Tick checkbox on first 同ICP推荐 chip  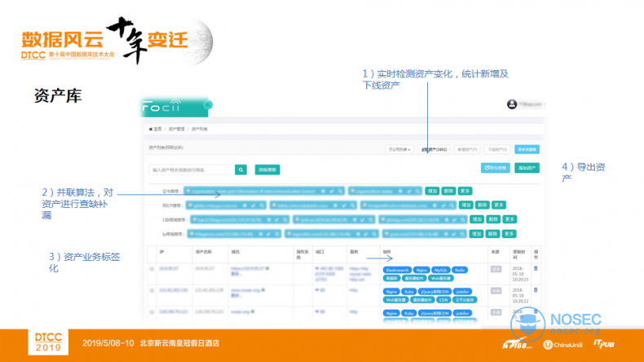191,205
